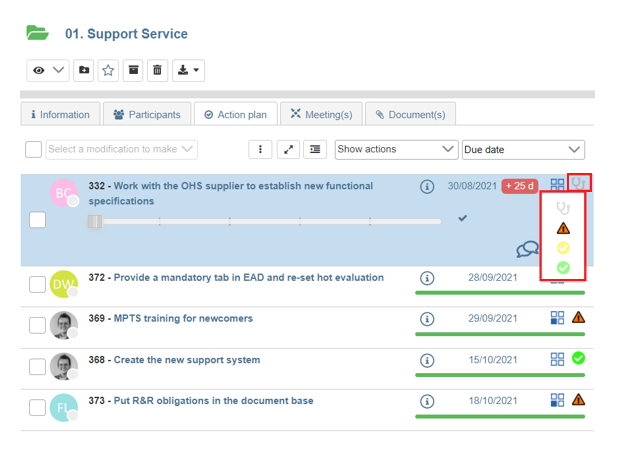Tick checkbox for action 369

[37, 325]
